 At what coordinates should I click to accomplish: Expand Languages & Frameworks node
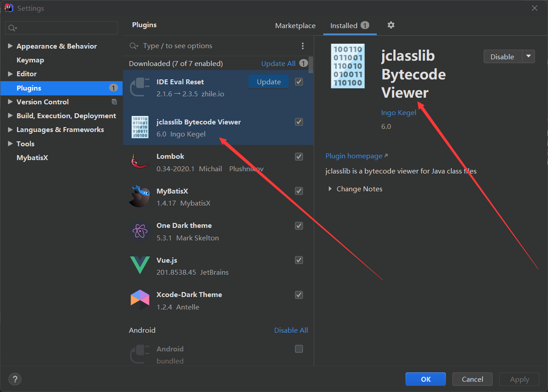(10, 129)
